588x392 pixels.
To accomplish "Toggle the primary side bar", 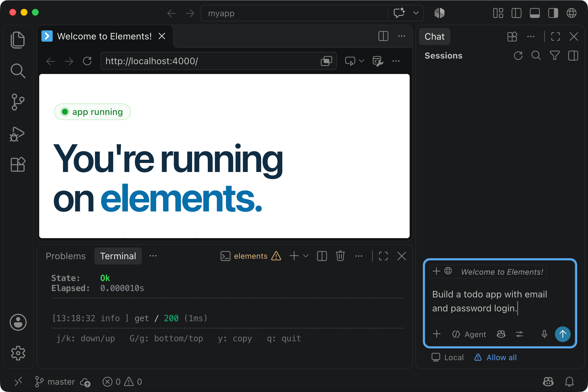I will (x=516, y=13).
